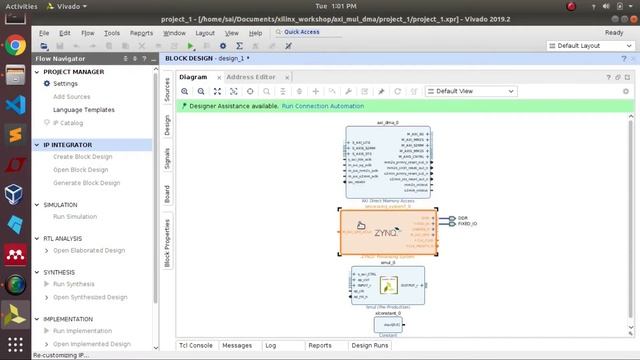Viewport: 640px width, 360px height.
Task: Select the ZYNQ processing system block
Action: point(388,232)
